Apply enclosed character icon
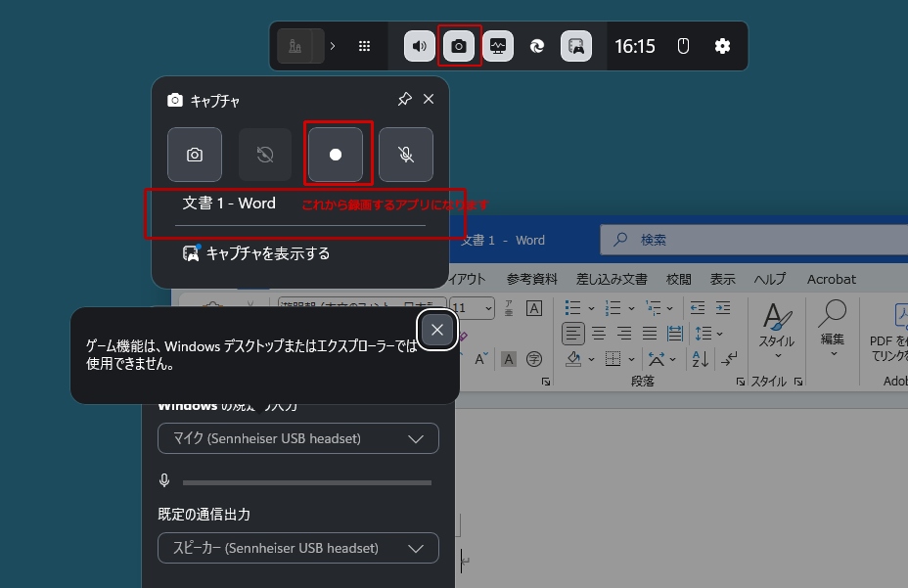This screenshot has width=908, height=588. pos(534,359)
